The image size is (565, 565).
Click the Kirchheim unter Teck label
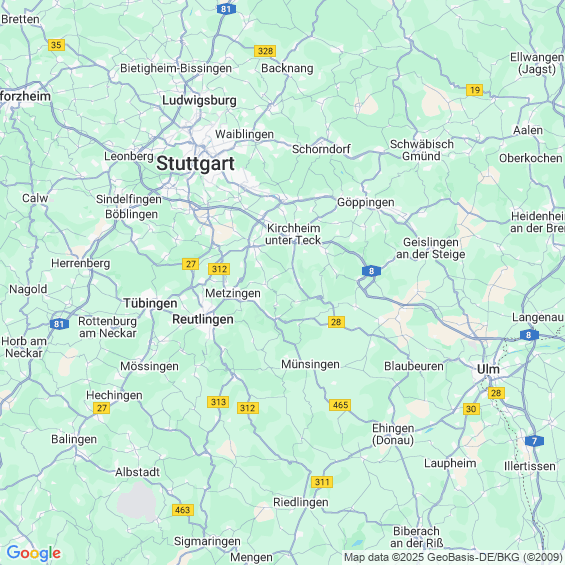click(293, 234)
